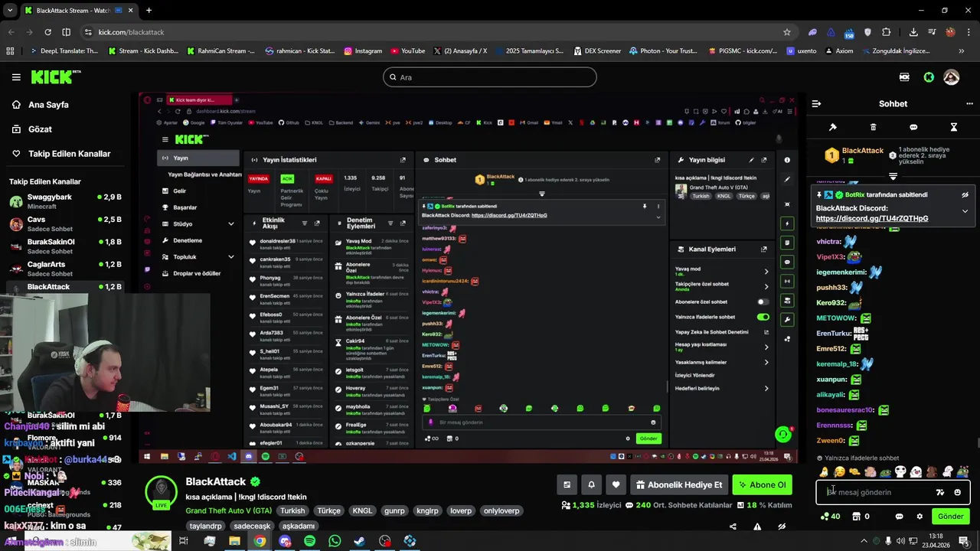Image resolution: width=980 pixels, height=551 pixels.
Task: Click the crossed-eye hide icon below the stream info
Action: (782, 527)
